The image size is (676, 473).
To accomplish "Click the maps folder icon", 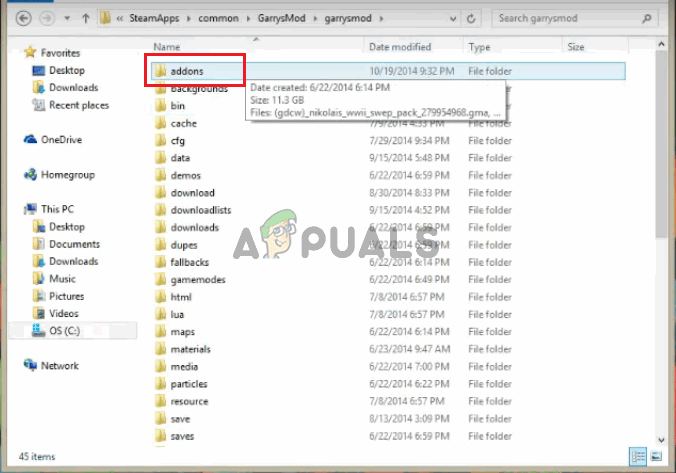I will (160, 332).
